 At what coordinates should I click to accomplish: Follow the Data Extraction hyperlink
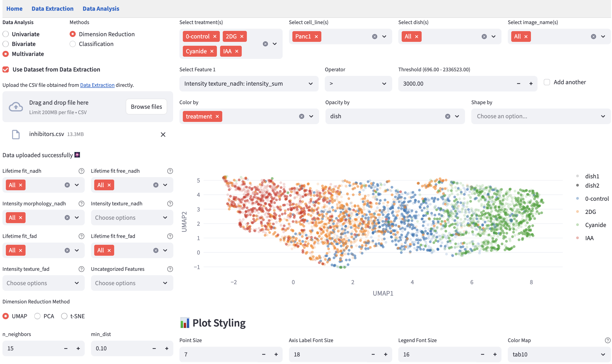click(x=97, y=85)
